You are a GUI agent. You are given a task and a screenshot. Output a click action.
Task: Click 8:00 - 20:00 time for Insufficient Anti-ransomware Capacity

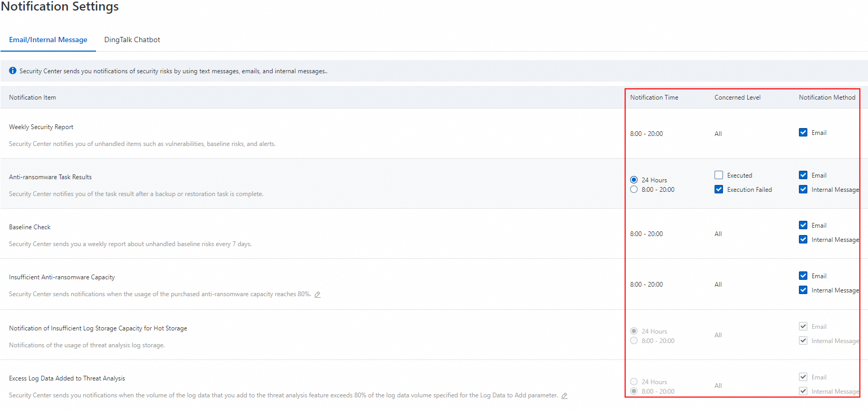[x=647, y=285]
